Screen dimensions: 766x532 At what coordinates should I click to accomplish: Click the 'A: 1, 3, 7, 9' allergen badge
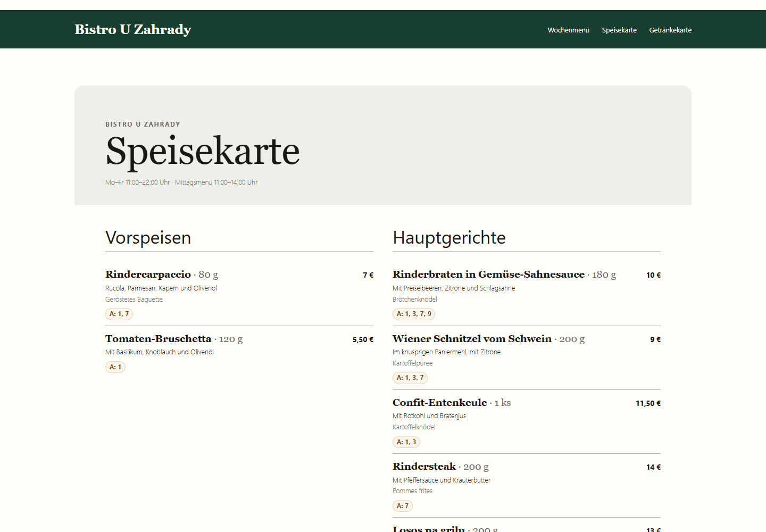414,314
